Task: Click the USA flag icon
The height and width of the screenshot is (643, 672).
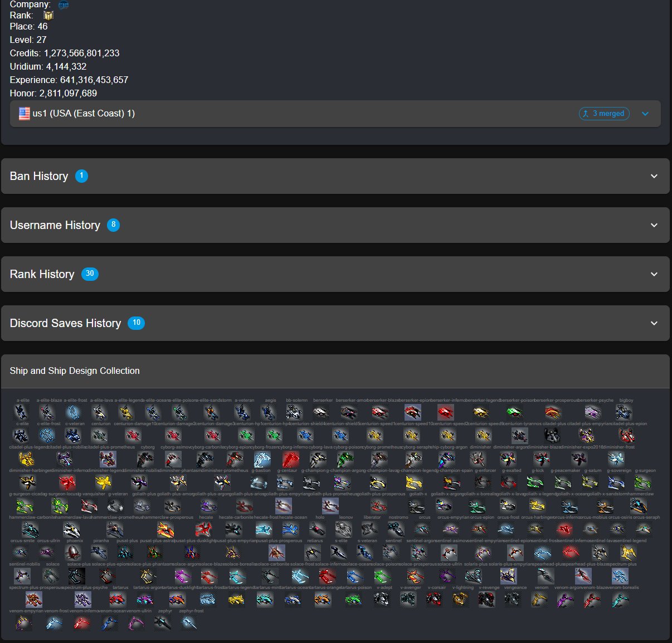Action: pyautogui.click(x=25, y=114)
